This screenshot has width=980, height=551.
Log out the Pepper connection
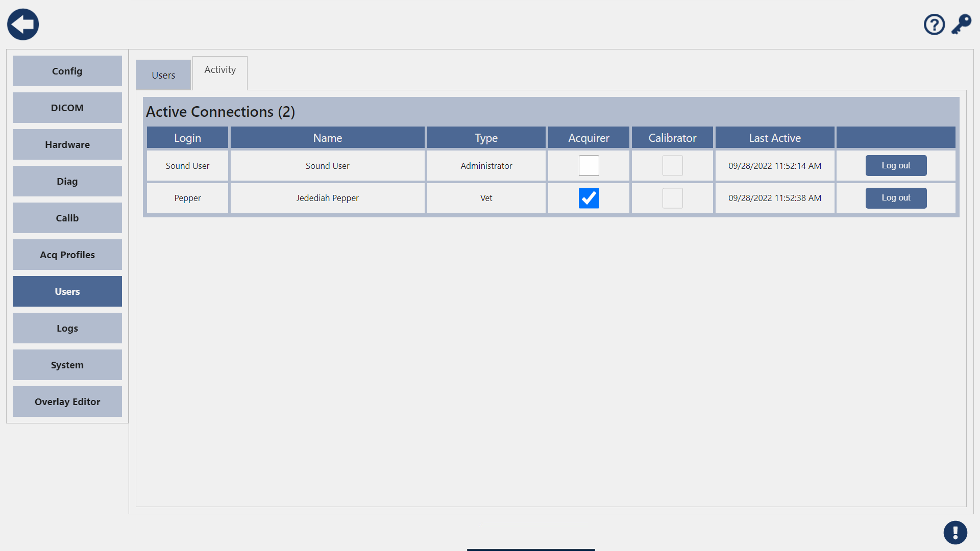coord(896,198)
